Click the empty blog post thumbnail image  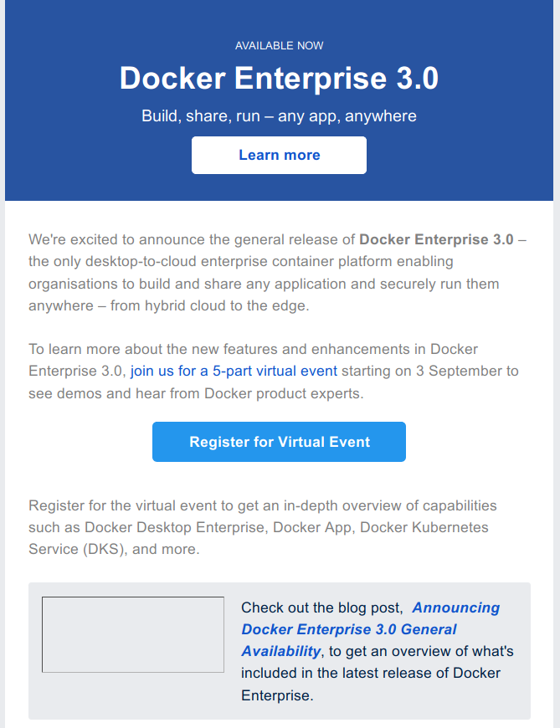[x=133, y=634]
